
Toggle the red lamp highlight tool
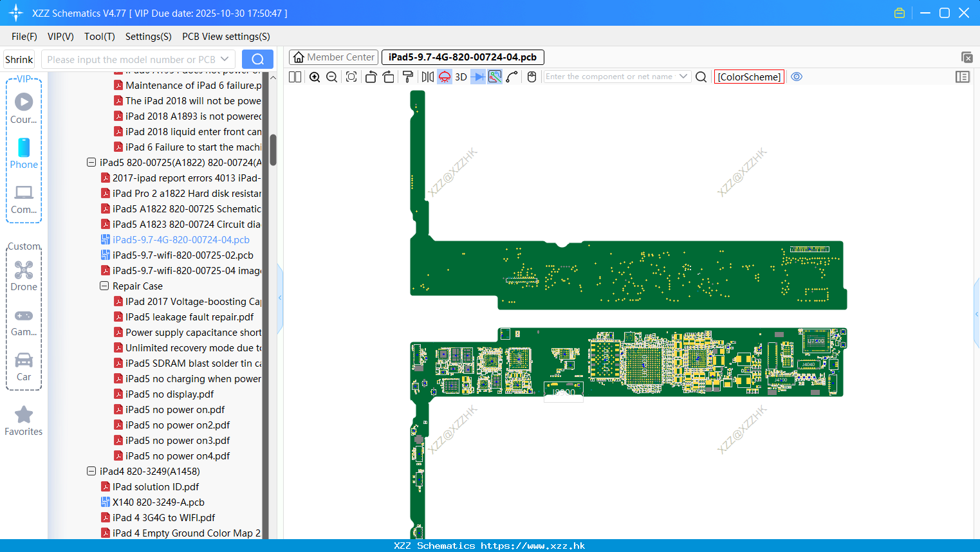pos(445,77)
